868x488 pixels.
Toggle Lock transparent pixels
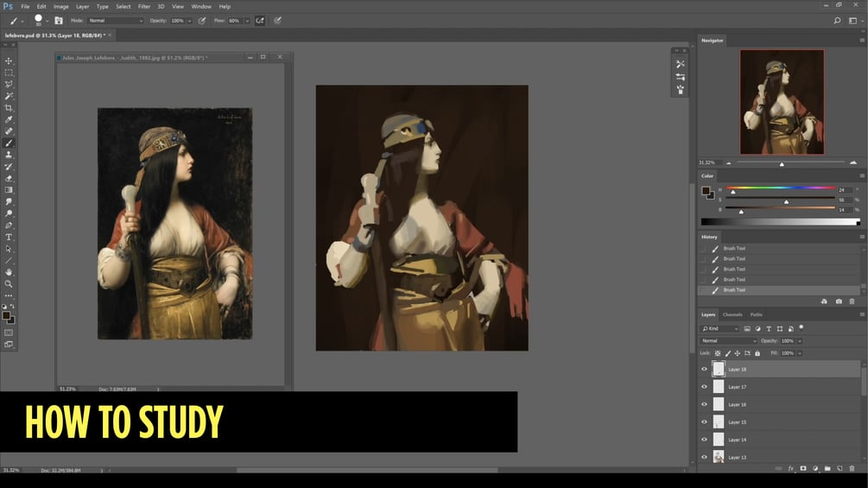718,353
